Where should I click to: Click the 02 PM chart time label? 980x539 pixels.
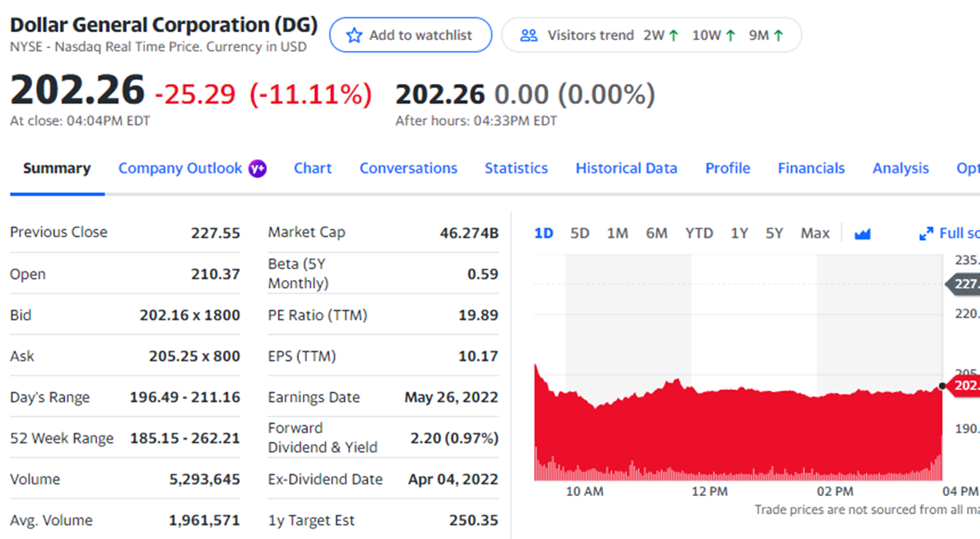[x=836, y=492]
